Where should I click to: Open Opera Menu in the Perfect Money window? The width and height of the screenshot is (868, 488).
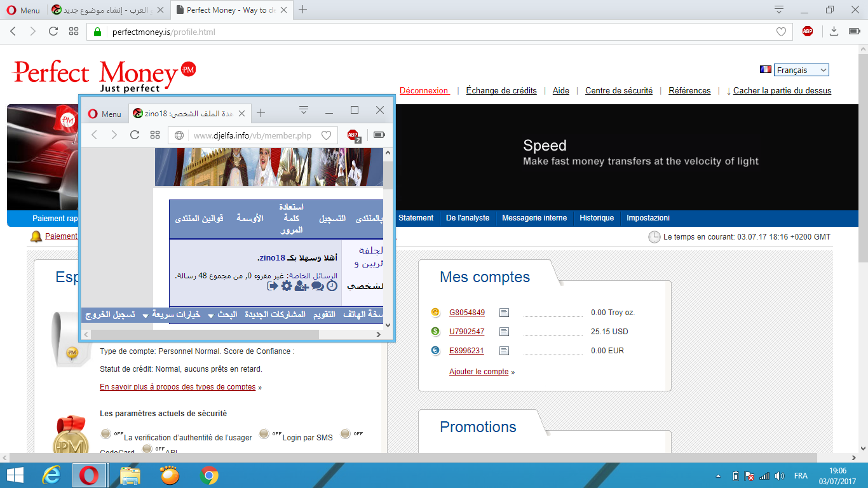pyautogui.click(x=23, y=10)
